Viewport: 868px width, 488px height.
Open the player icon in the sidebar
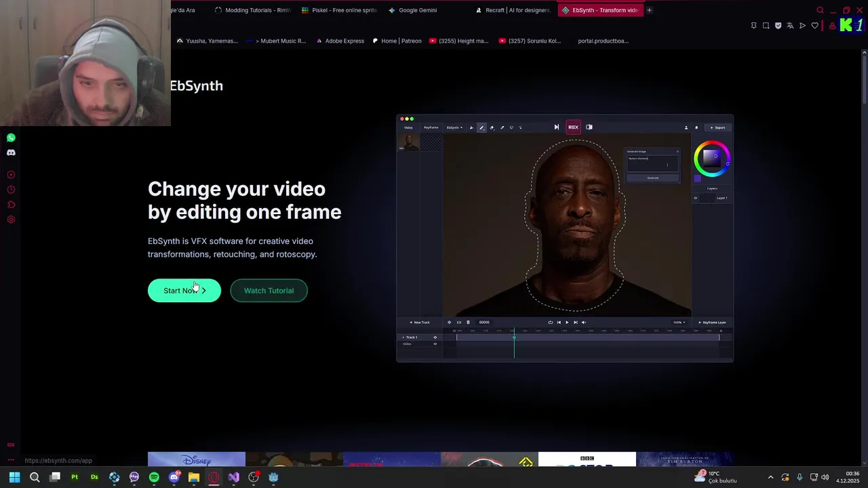[11, 175]
